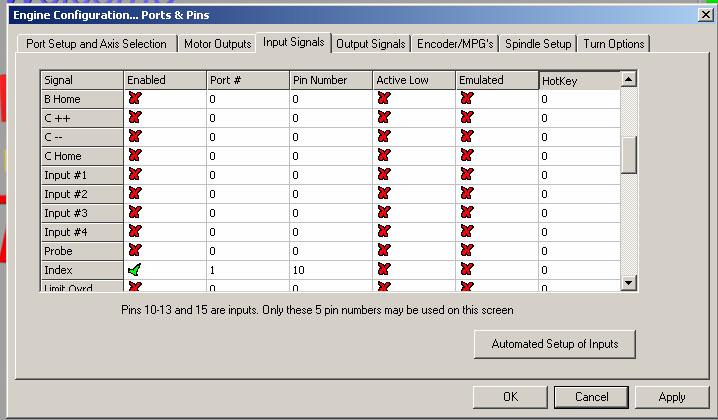Click the HotKey column header
This screenshot has width=718, height=420.
(580, 81)
